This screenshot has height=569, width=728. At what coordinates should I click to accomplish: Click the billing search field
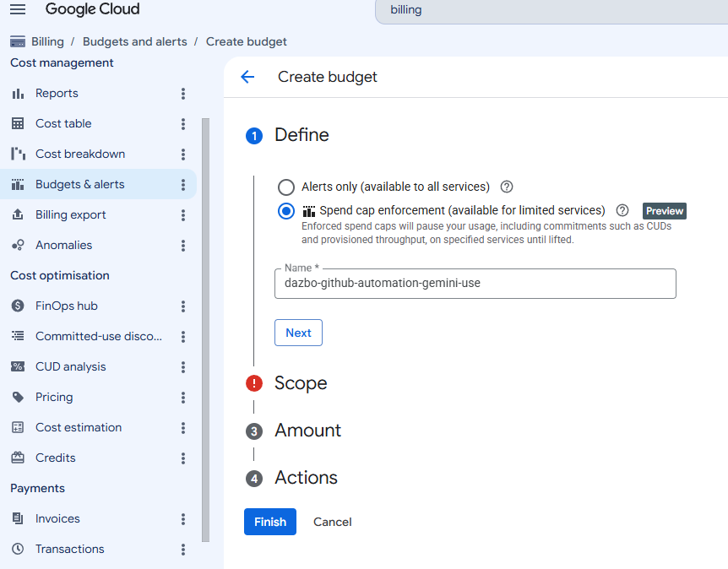coord(551,10)
